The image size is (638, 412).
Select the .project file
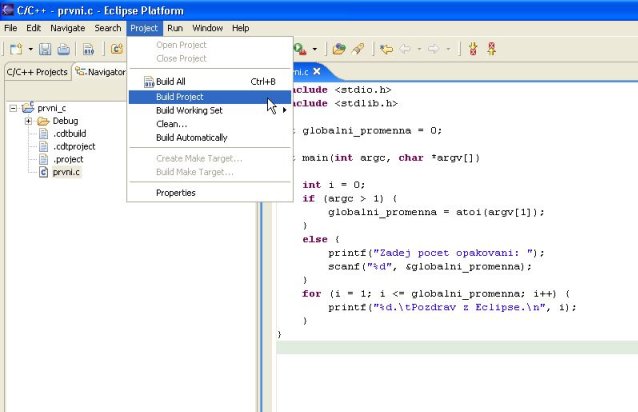(68, 159)
